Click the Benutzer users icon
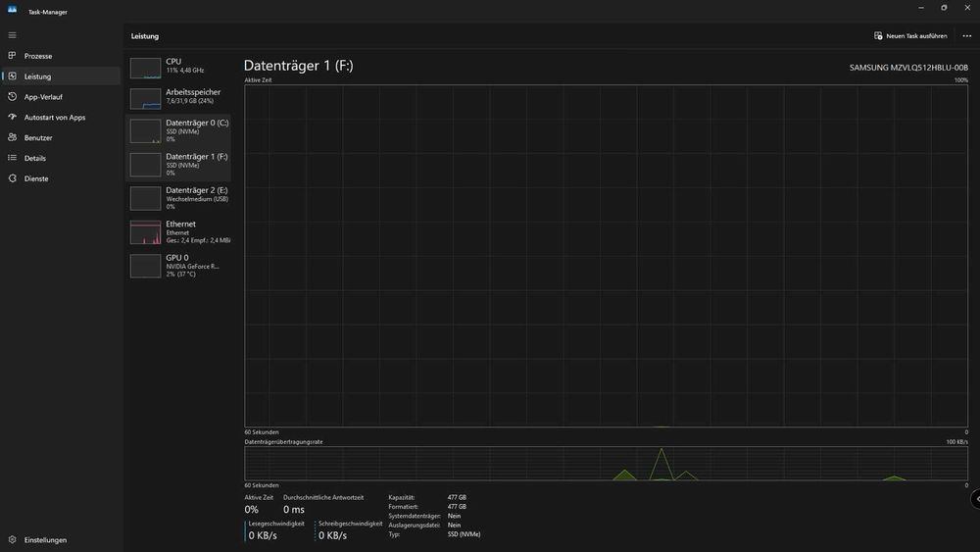980x552 pixels. tap(12, 137)
